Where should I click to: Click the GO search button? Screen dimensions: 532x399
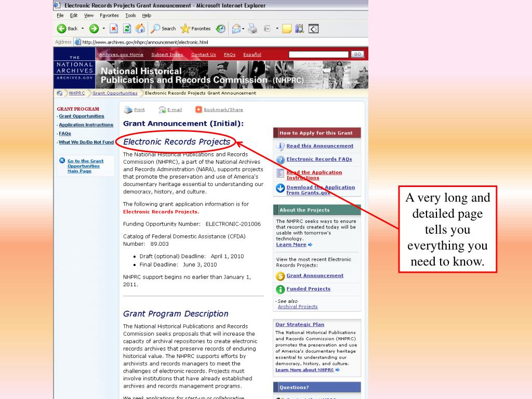pyautogui.click(x=357, y=54)
